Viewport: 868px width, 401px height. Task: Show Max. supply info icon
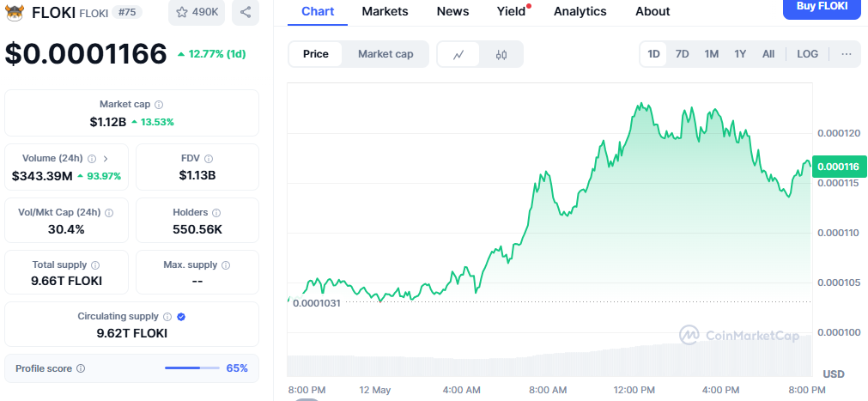point(225,265)
